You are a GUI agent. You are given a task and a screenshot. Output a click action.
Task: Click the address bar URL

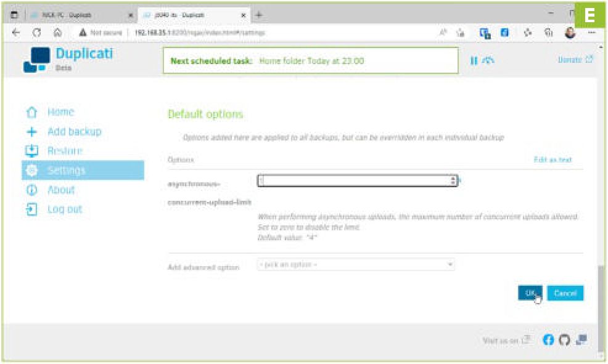[x=200, y=33]
